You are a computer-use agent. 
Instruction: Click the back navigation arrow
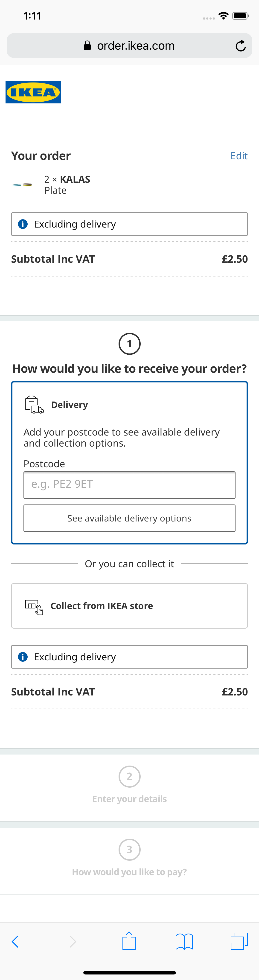point(15,941)
